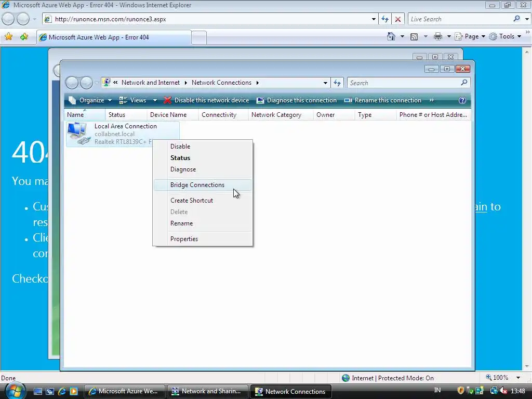Expand arrow after Network Connections breadcrumb
This screenshot has height=399, width=532.
(258, 83)
